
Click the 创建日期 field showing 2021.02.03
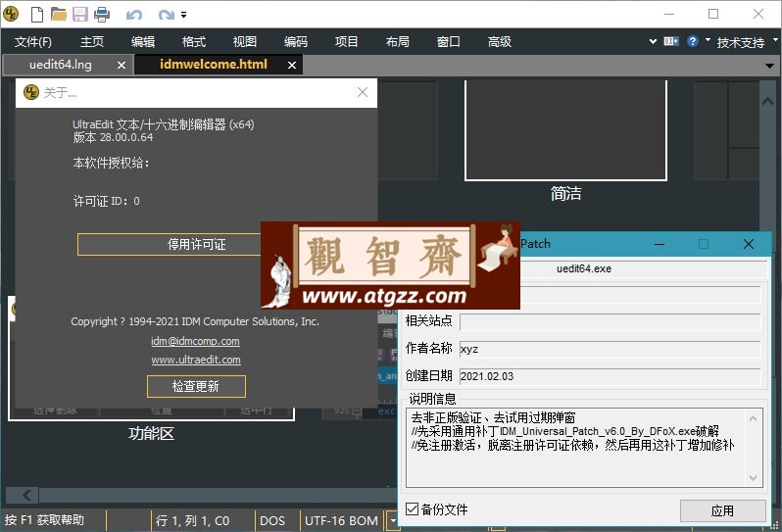tap(610, 376)
